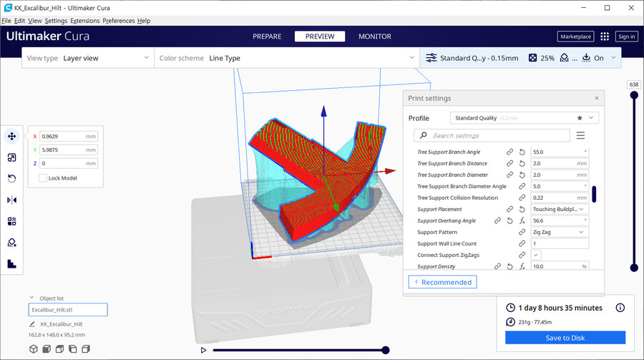Image resolution: width=644 pixels, height=360 pixels.
Task: Click the play simulation button
Action: point(204,350)
